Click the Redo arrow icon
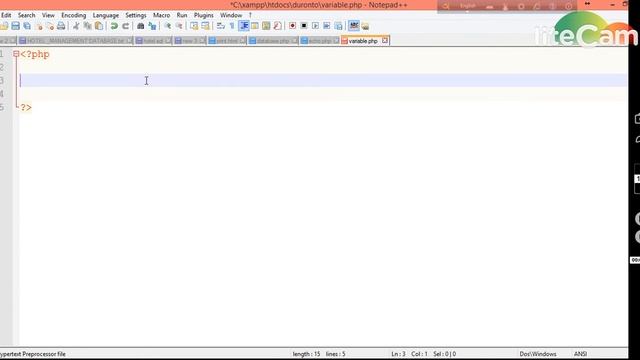The width and height of the screenshot is (640, 360). tap(126, 26)
